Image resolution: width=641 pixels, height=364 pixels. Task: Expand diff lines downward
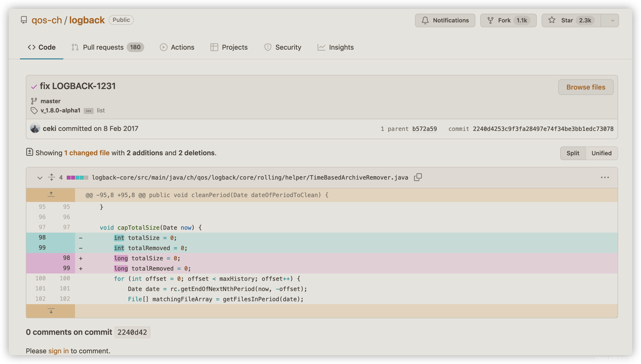[51, 311]
